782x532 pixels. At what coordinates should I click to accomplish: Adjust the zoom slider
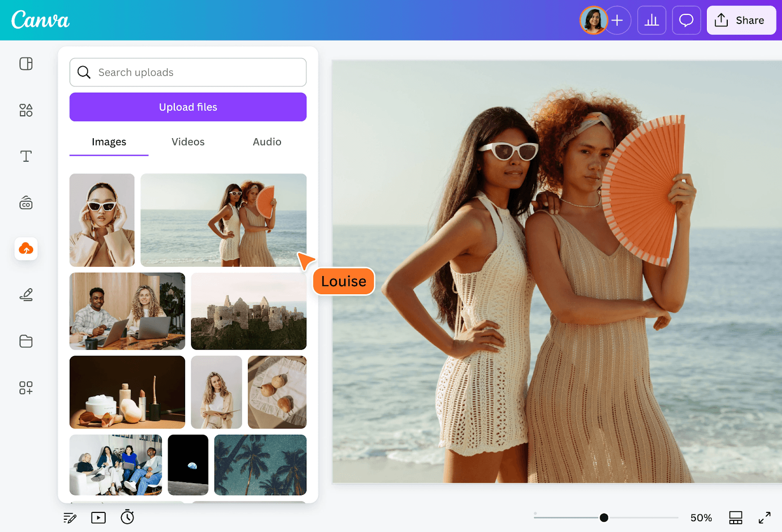(x=604, y=517)
